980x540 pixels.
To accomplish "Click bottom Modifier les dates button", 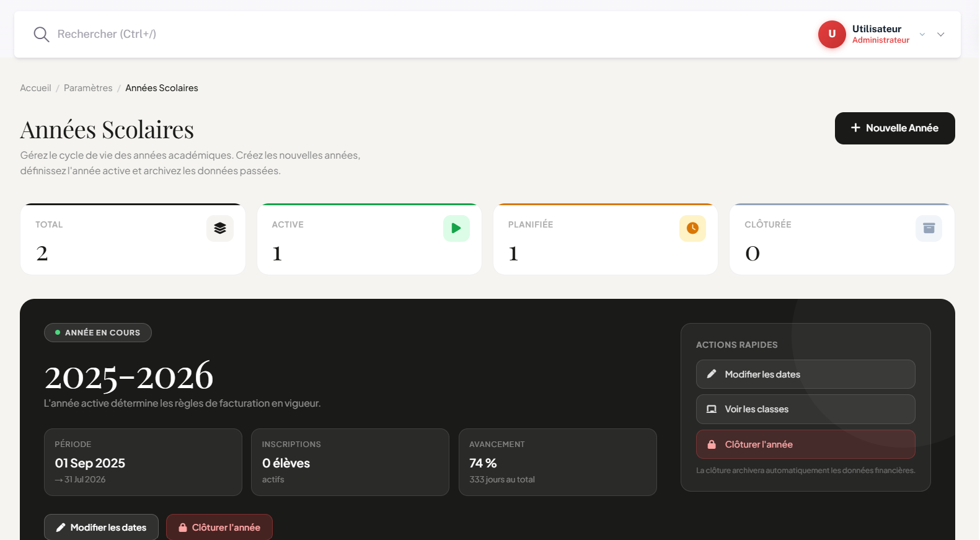I will 101,528.
